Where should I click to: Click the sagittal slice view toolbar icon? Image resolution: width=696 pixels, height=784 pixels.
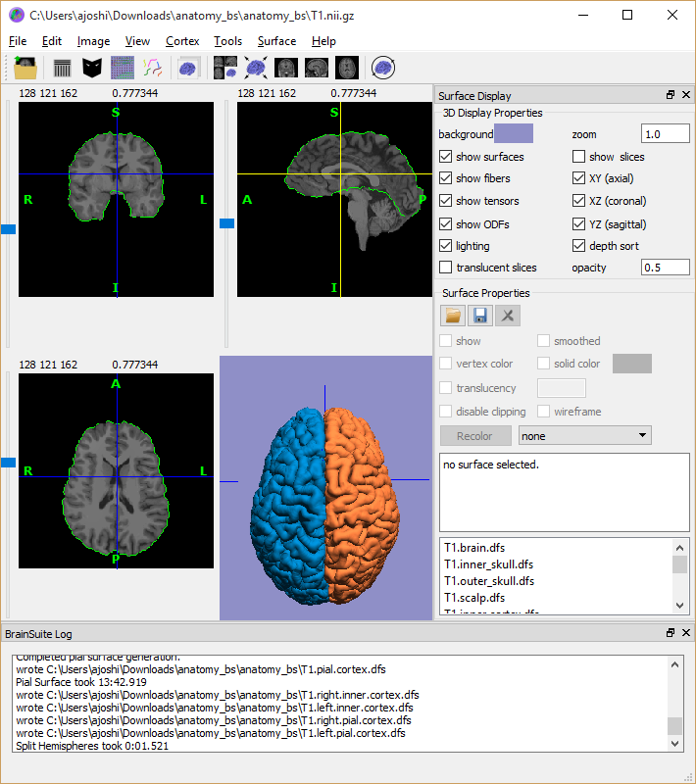click(316, 68)
